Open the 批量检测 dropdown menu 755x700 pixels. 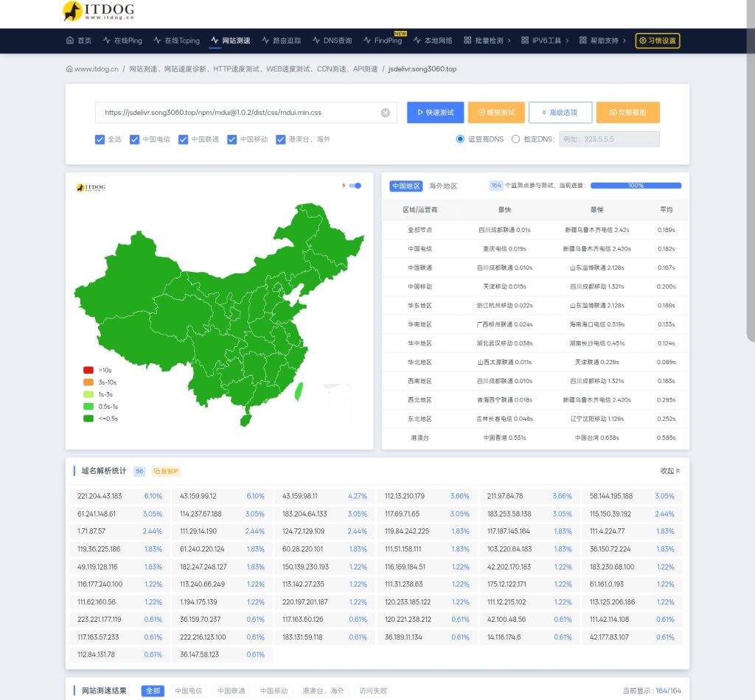pyautogui.click(x=487, y=41)
